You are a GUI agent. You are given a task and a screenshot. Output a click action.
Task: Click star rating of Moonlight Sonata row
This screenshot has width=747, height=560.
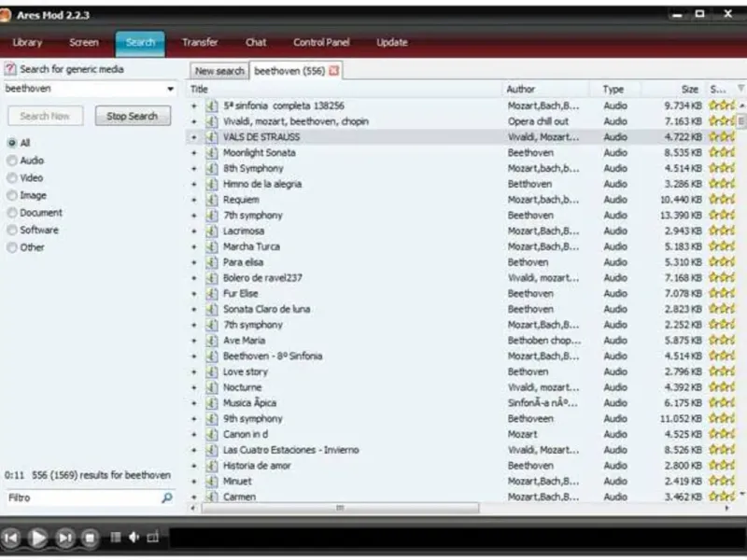pos(722,153)
